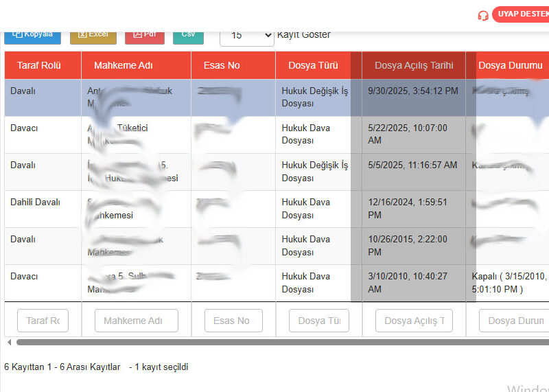Click the Esas No filter box
This screenshot has width=549, height=392.
tap(233, 321)
